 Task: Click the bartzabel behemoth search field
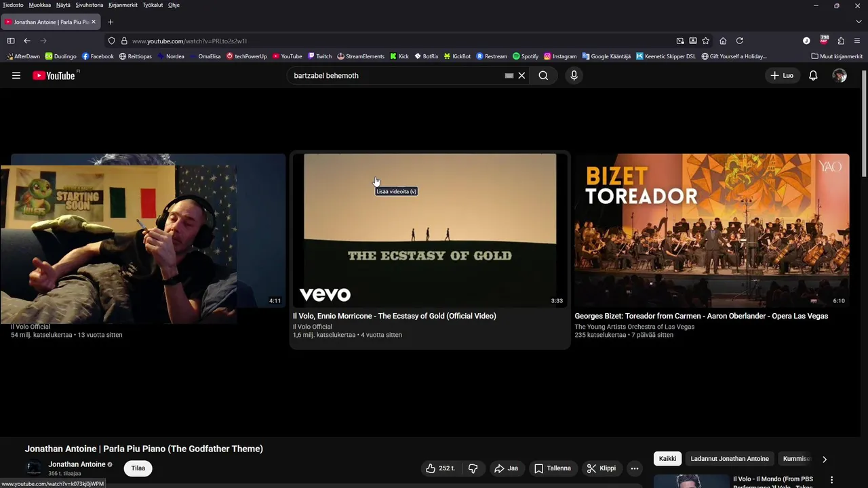coord(397,76)
